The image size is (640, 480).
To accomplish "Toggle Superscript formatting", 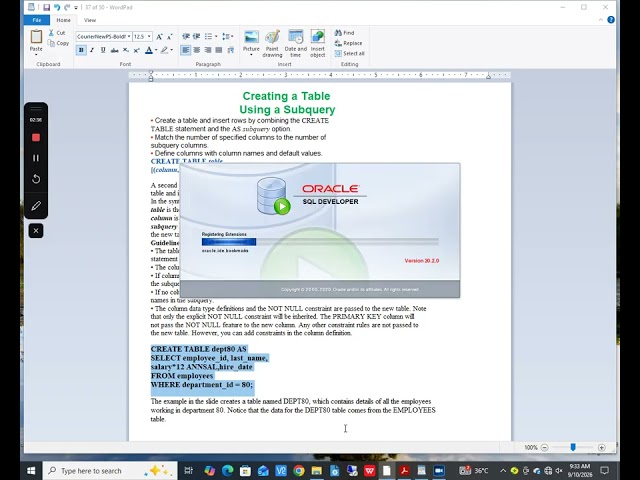I will 137,50.
